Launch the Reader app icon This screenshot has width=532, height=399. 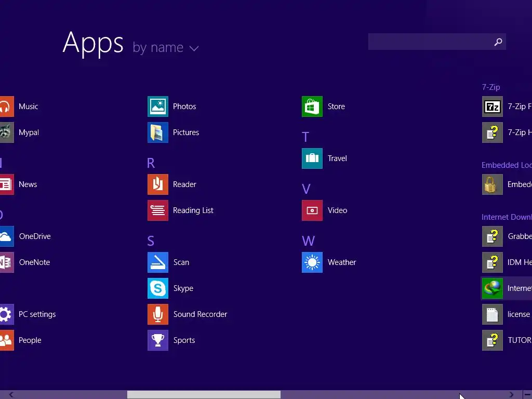pyautogui.click(x=158, y=184)
